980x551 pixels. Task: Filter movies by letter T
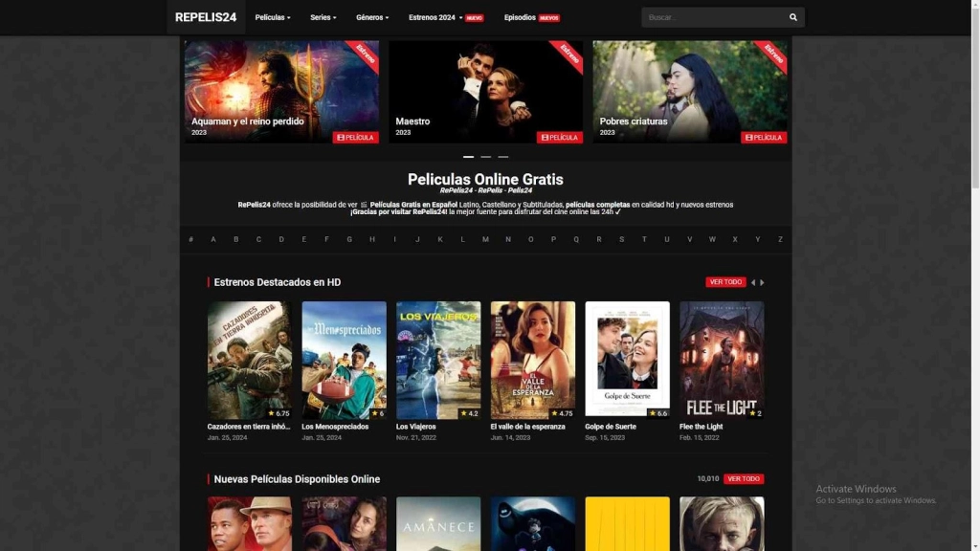(644, 239)
